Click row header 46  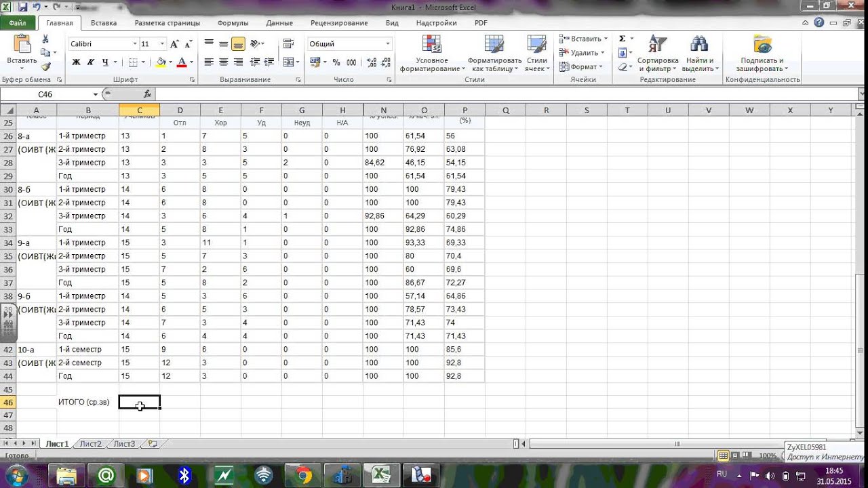tap(8, 403)
